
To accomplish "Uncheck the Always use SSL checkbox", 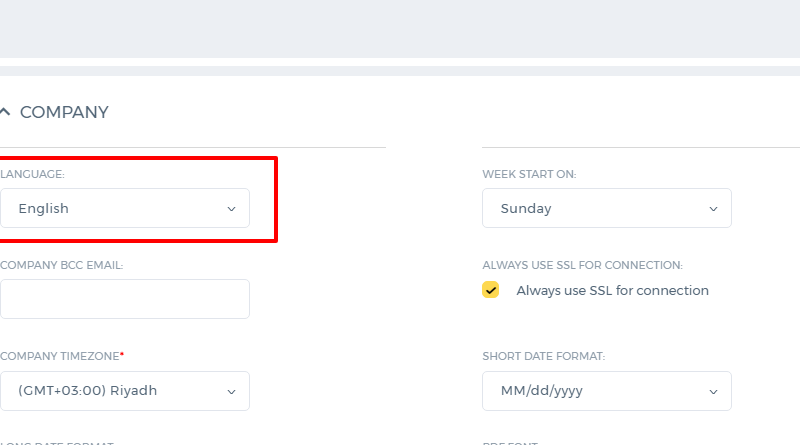I will tap(490, 290).
